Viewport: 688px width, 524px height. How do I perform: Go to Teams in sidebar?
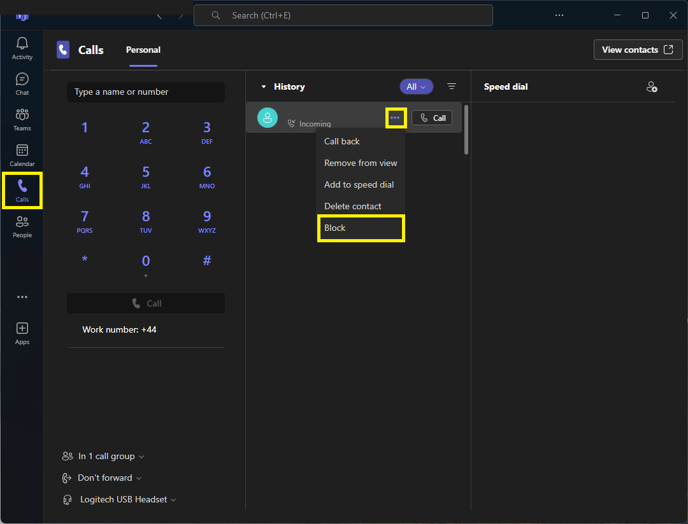(x=22, y=119)
